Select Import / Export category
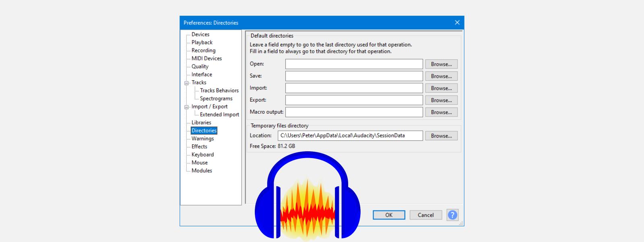This screenshot has width=644, height=242. click(x=209, y=106)
